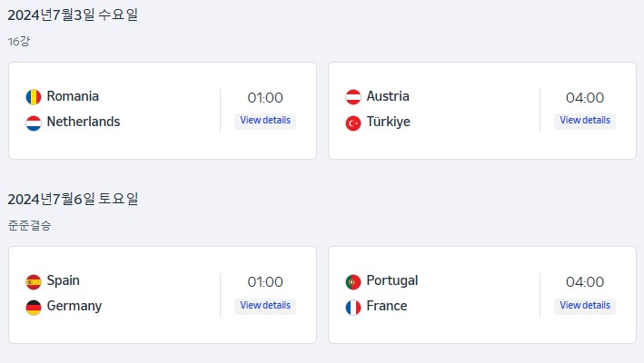The width and height of the screenshot is (644, 363).
Task: Click the 04:00 kickoff time for Austria match
Action: [x=585, y=98]
